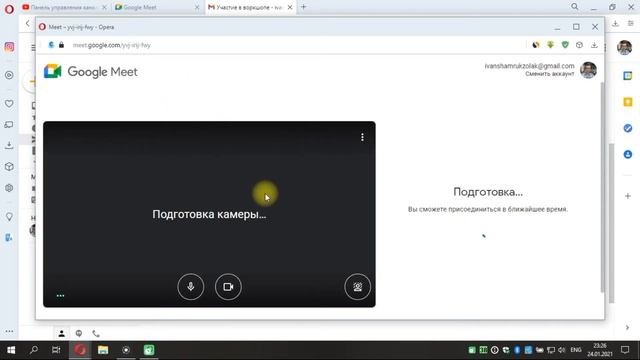Open Google Tasks side panel icon

coord(628,128)
